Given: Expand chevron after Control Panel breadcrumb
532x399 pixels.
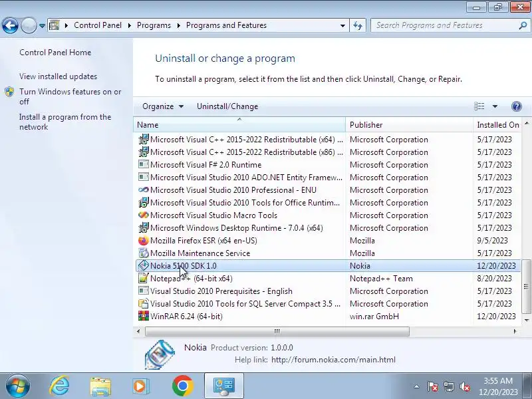Looking at the screenshot, I should pyautogui.click(x=130, y=25).
